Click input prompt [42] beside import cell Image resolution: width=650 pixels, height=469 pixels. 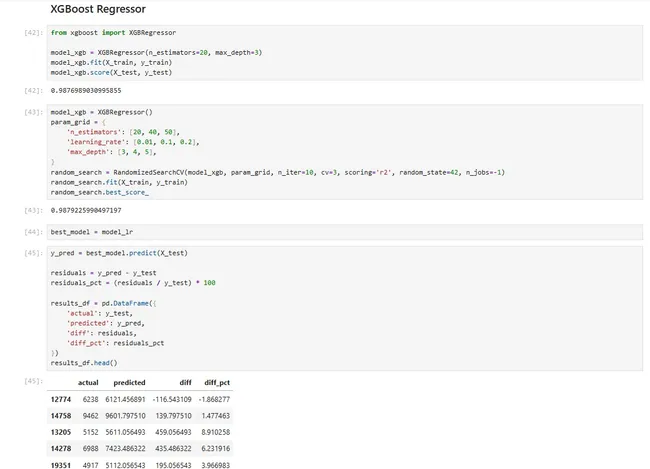[x=34, y=32]
